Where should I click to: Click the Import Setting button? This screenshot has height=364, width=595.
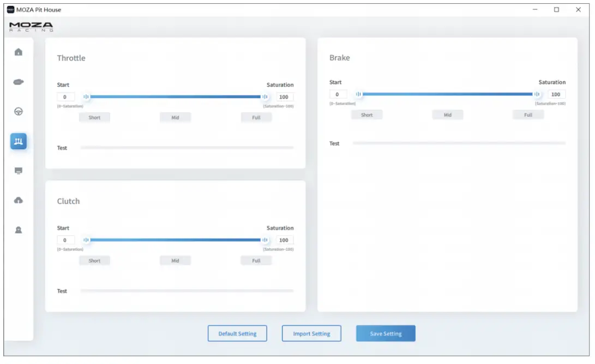(311, 333)
